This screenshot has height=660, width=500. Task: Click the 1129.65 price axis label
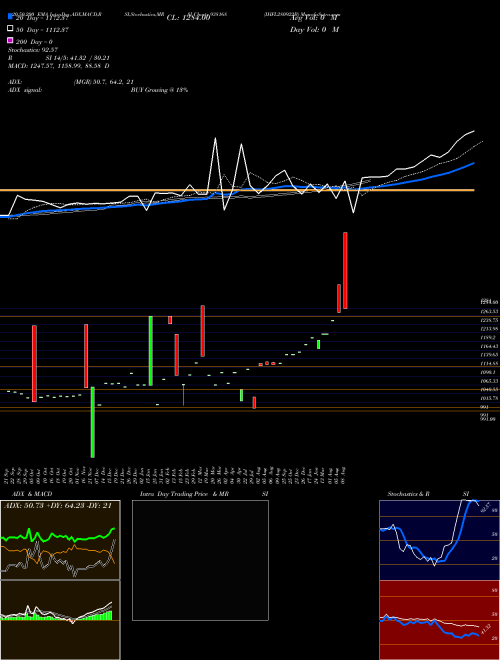(489, 355)
